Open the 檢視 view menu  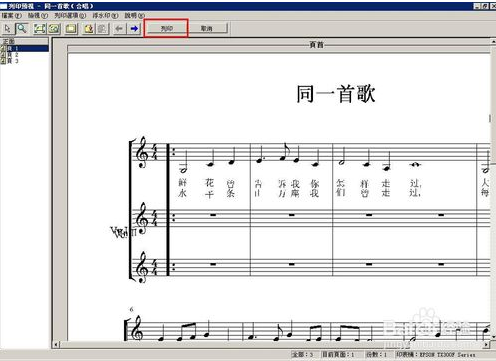[38, 16]
